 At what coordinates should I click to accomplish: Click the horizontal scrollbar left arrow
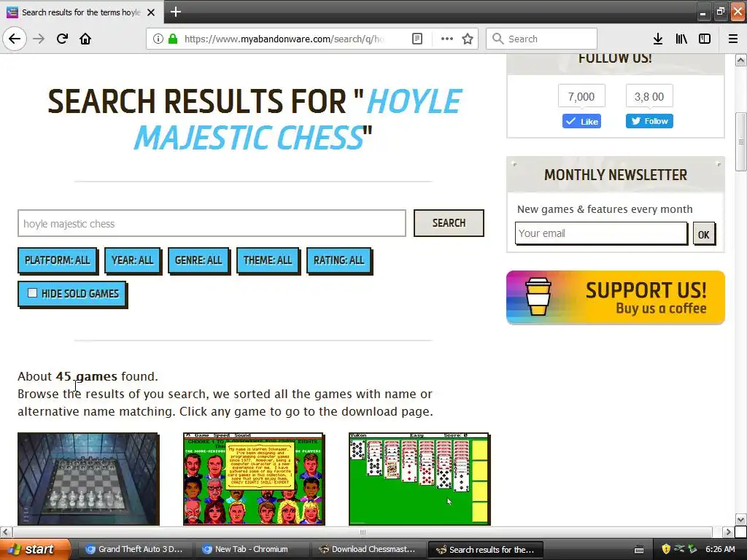point(6,532)
